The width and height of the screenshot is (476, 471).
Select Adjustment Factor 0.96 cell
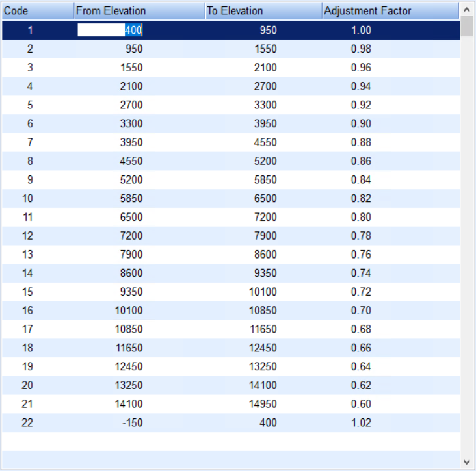[x=361, y=68]
